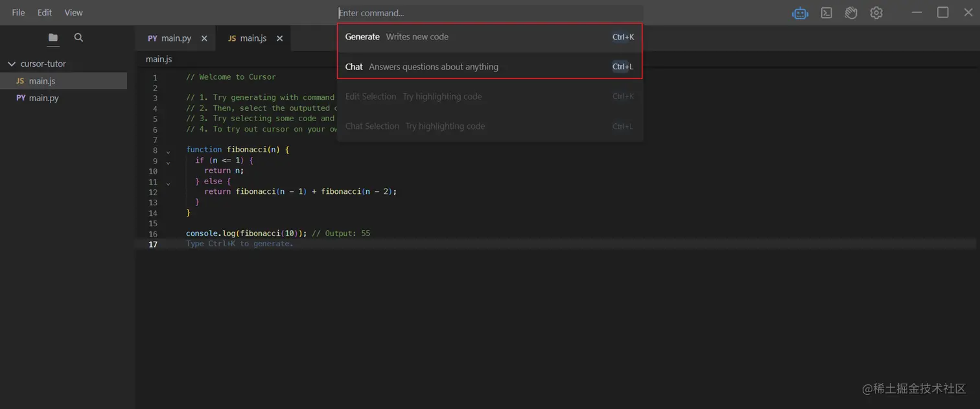980x409 pixels.
Task: Open the File menu
Action: tap(19, 12)
